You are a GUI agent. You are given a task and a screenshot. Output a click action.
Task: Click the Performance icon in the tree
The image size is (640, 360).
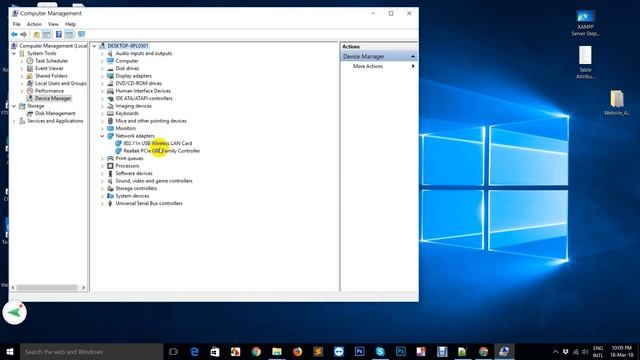pyautogui.click(x=30, y=91)
